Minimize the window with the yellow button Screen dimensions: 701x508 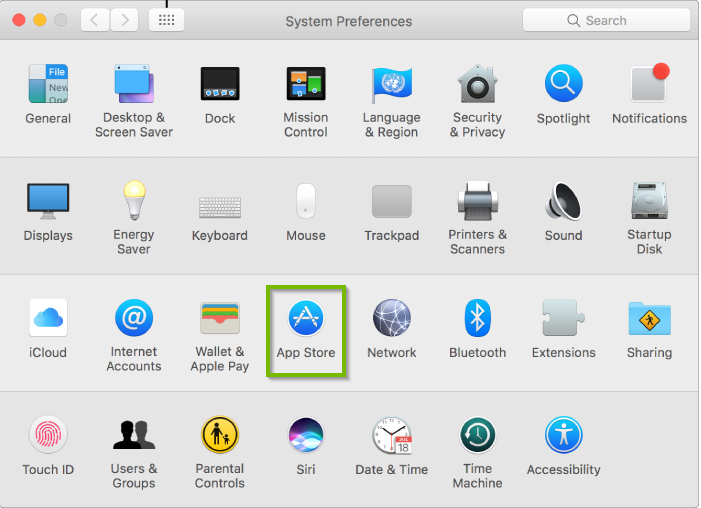coord(40,20)
